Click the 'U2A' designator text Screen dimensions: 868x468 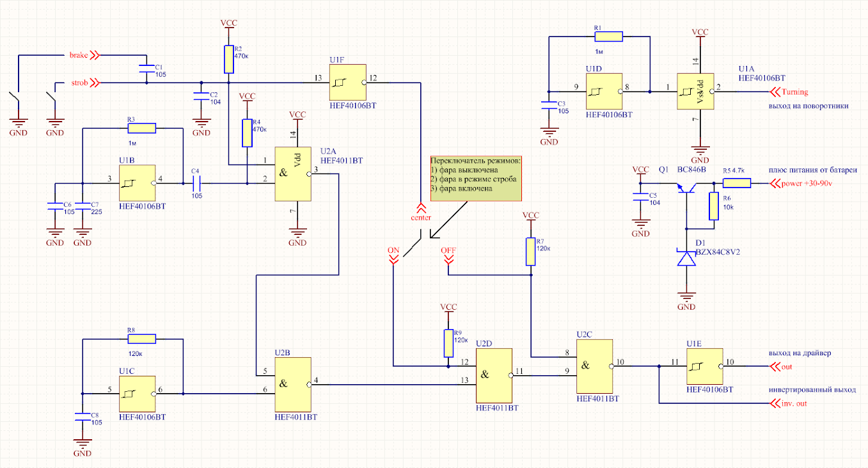pyautogui.click(x=329, y=151)
